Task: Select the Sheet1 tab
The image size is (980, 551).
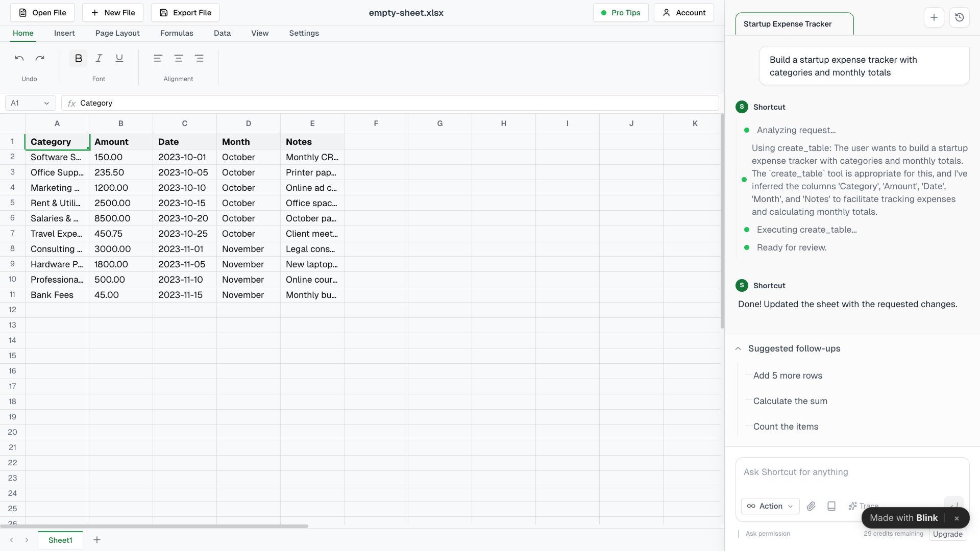Action: click(x=60, y=540)
